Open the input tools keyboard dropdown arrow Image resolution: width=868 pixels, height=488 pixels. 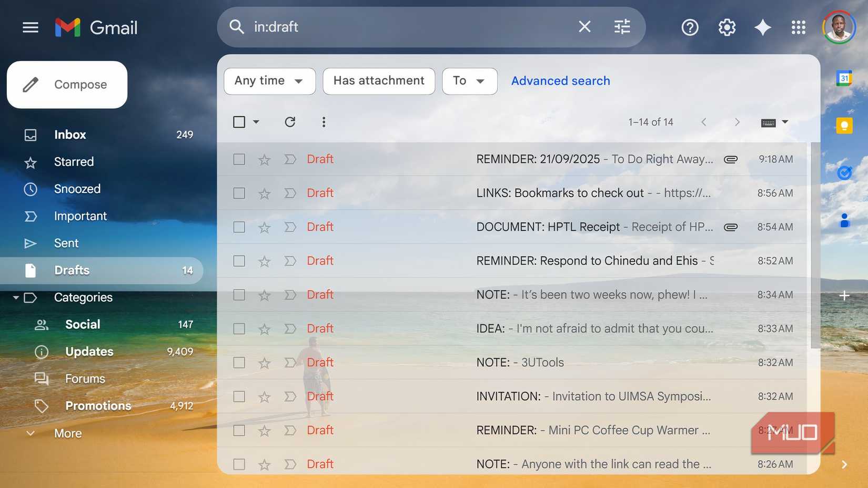[x=785, y=122]
